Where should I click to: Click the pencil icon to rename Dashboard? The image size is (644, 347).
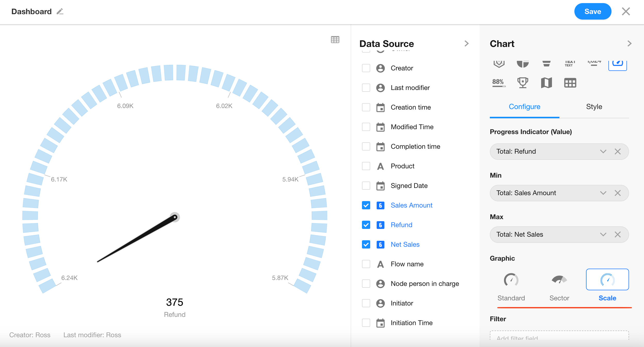[x=60, y=12]
